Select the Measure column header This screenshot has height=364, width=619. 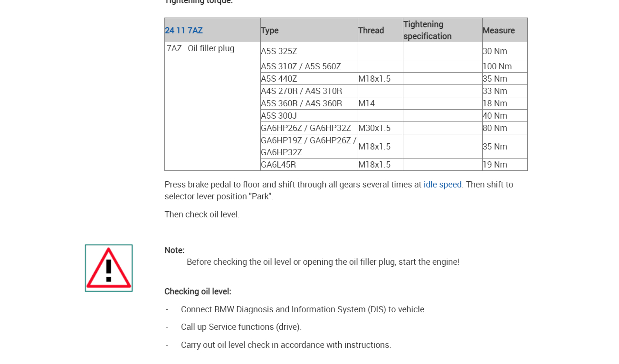(499, 30)
